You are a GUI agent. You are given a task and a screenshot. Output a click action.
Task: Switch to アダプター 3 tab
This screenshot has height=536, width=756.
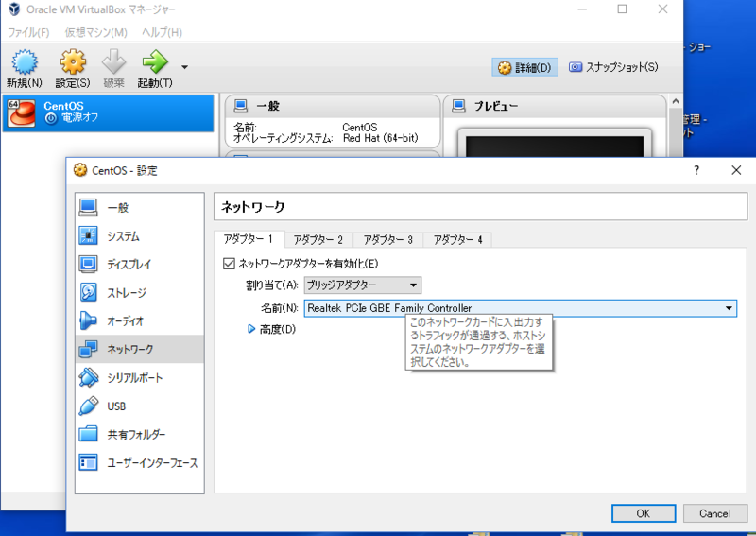(x=388, y=239)
